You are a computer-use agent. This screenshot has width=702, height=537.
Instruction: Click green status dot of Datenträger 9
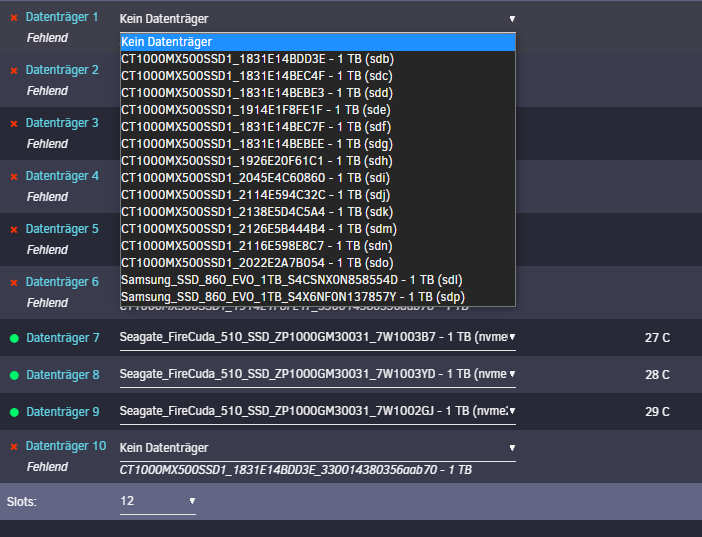point(14,412)
